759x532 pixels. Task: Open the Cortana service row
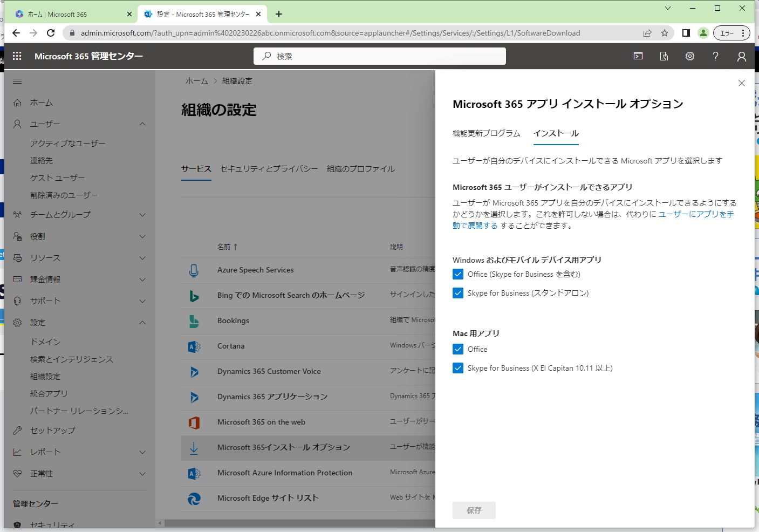click(x=308, y=346)
